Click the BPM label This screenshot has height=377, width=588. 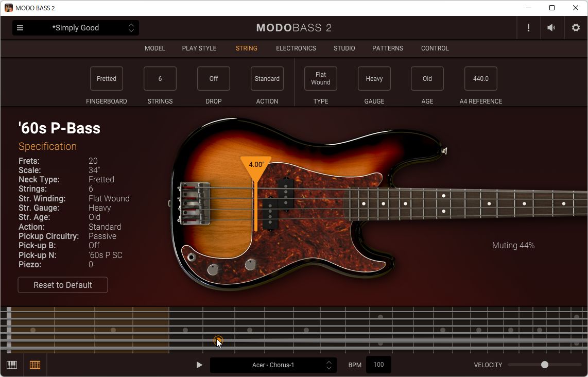pyautogui.click(x=355, y=365)
